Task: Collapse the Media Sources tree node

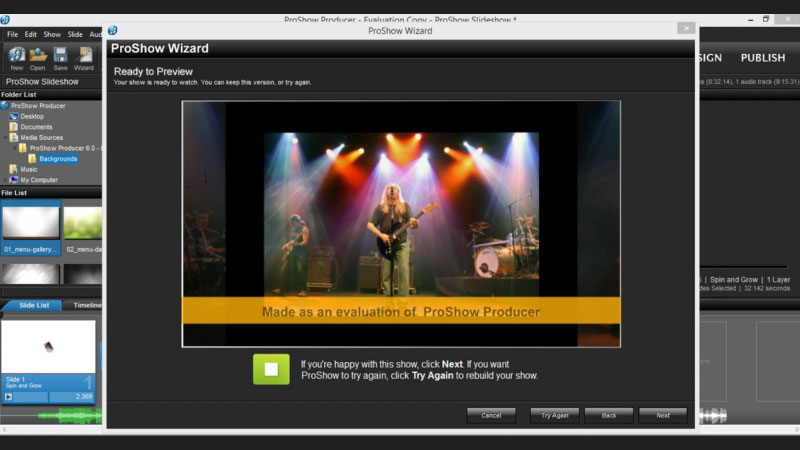Action: click(x=5, y=138)
